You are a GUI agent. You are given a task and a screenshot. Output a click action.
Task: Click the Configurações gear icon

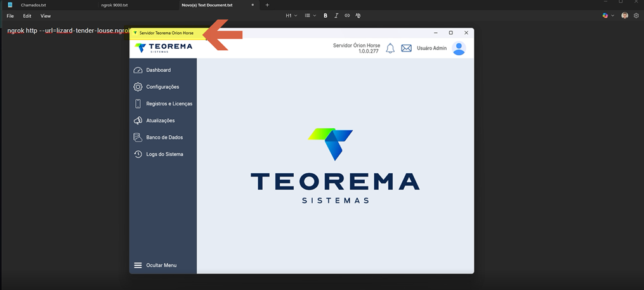138,87
